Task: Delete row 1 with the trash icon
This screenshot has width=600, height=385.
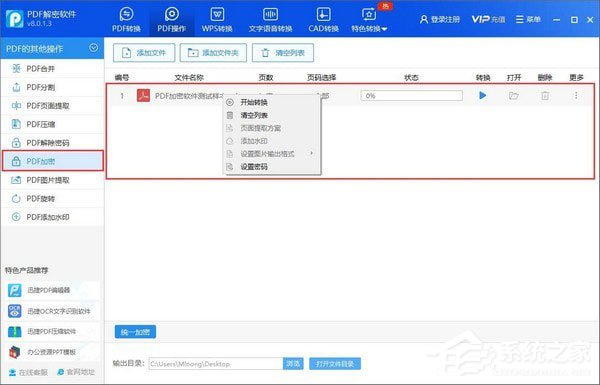Action: tap(545, 95)
